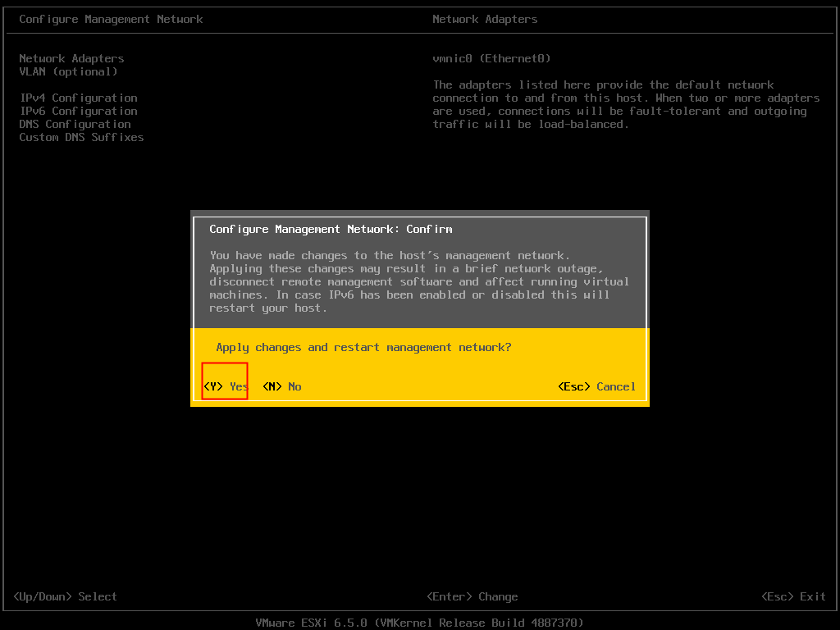Select Network Adapters in the left menu
The height and width of the screenshot is (630, 840).
71,58
